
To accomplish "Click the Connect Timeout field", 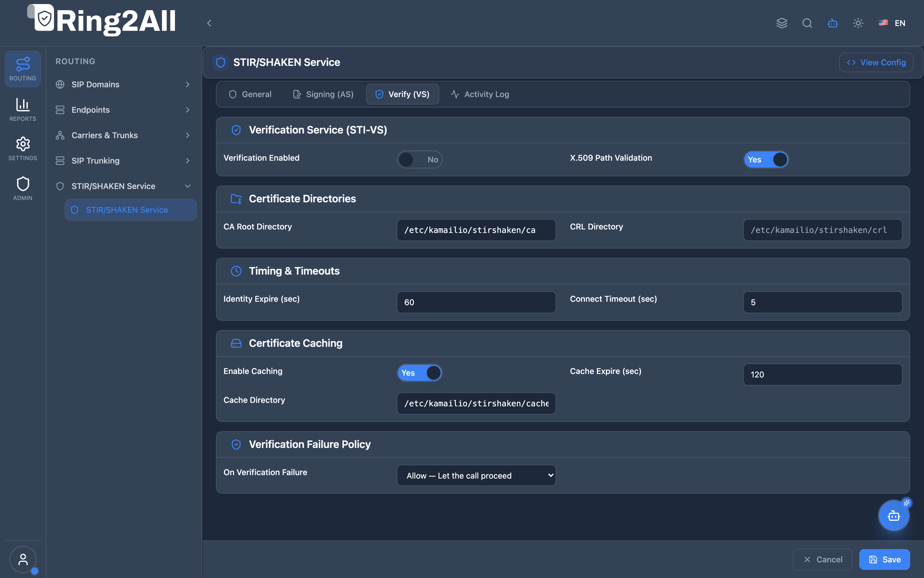I will point(822,302).
